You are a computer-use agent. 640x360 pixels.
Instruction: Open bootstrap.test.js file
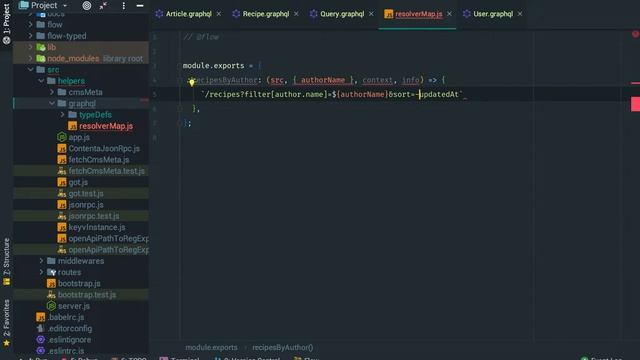(x=87, y=295)
